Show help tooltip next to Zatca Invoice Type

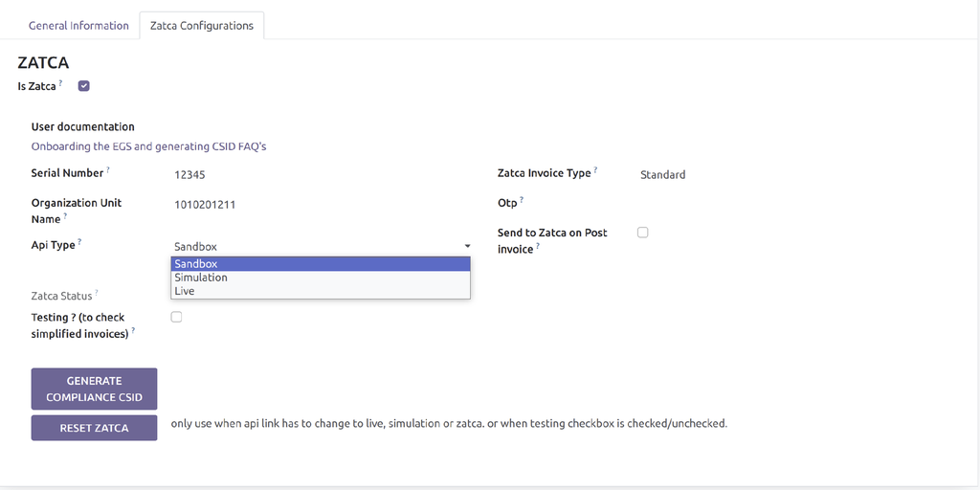coord(595,169)
